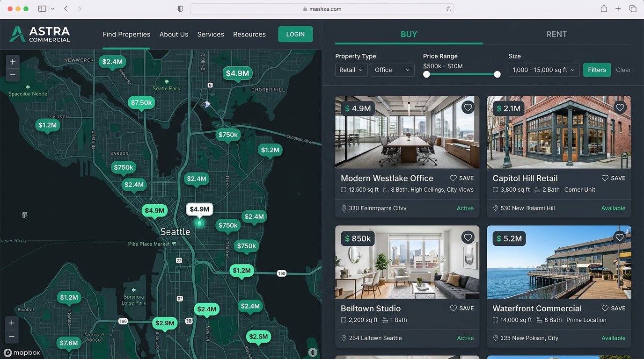Select the white highlighted $4.9M map marker
The height and width of the screenshot is (359, 644).
tap(199, 209)
